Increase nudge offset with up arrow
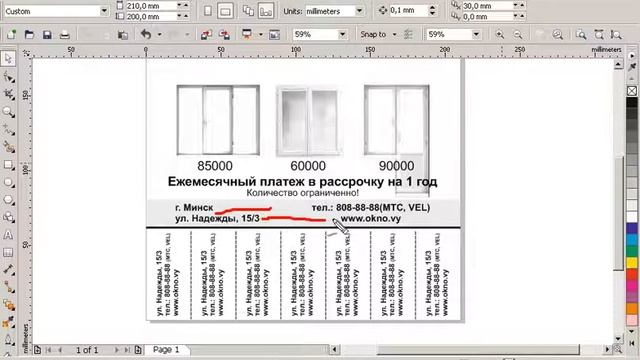The image size is (640, 360). click(x=433, y=8)
